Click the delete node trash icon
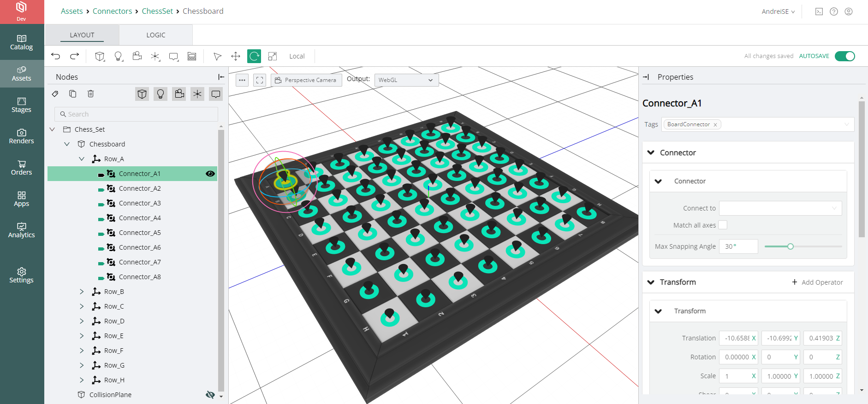The width and height of the screenshot is (868, 404). [91, 94]
